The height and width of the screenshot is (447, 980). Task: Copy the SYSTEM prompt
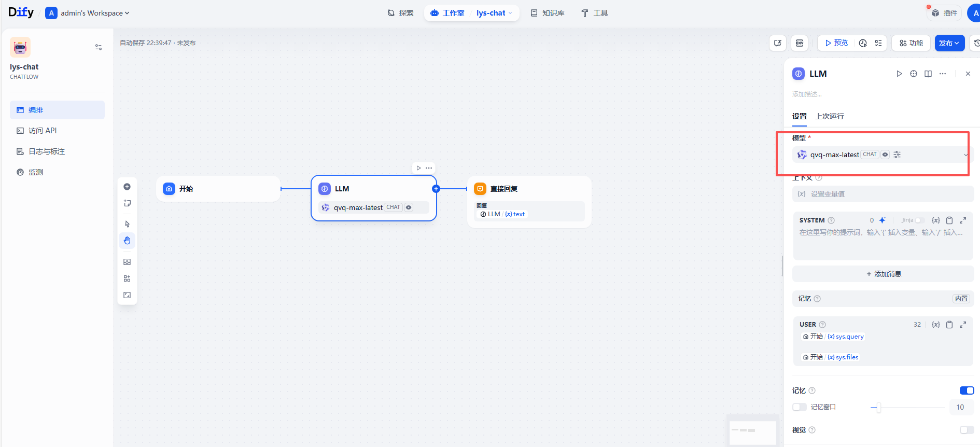point(949,220)
